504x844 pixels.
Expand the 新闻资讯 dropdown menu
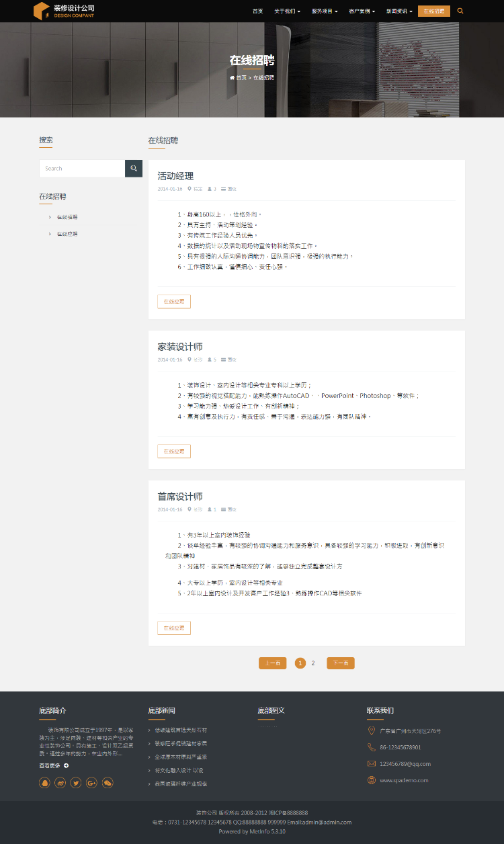399,11
